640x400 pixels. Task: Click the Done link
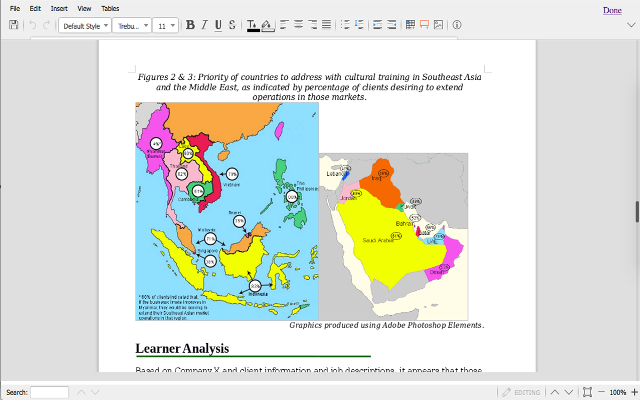pos(612,10)
